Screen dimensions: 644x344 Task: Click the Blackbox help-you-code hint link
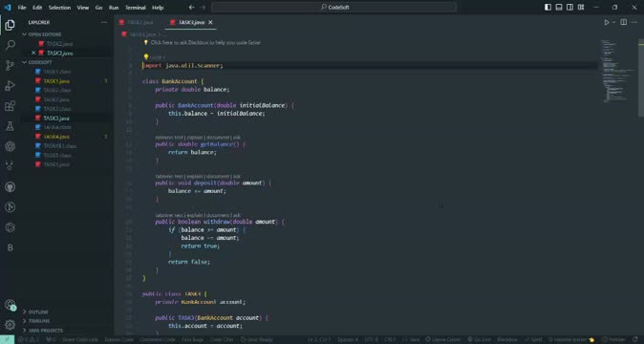pos(204,42)
